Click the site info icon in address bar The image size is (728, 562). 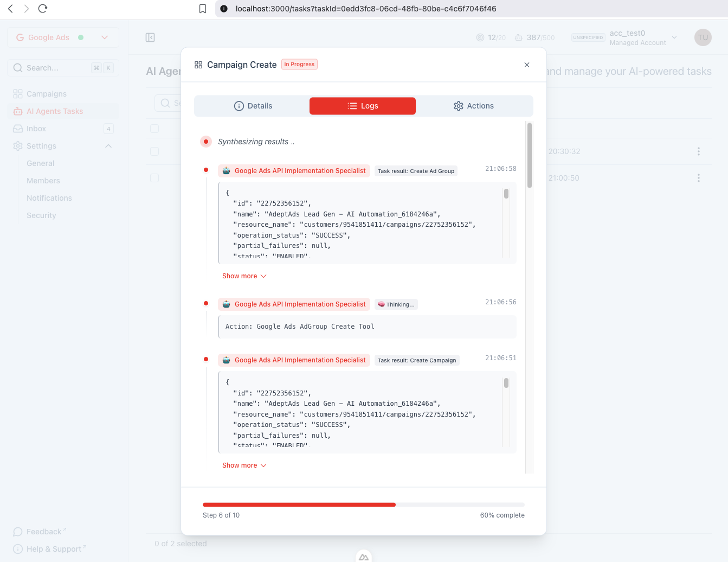coord(224,9)
